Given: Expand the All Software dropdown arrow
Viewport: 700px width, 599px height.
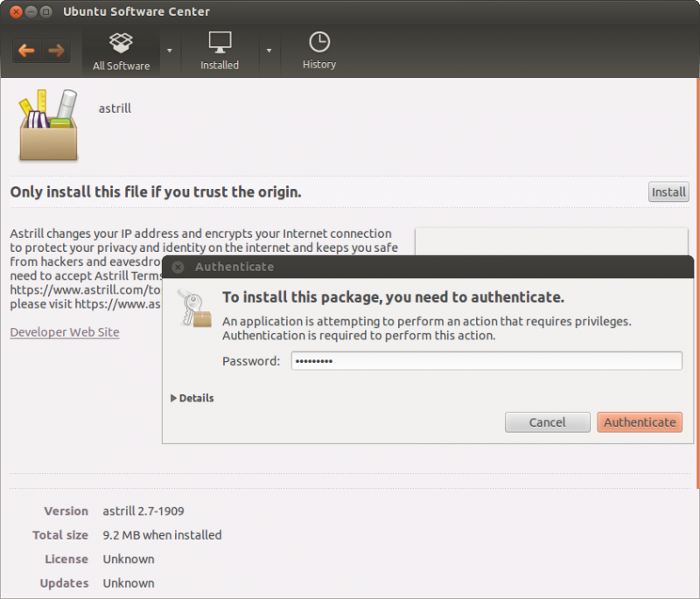Looking at the screenshot, I should click(170, 51).
